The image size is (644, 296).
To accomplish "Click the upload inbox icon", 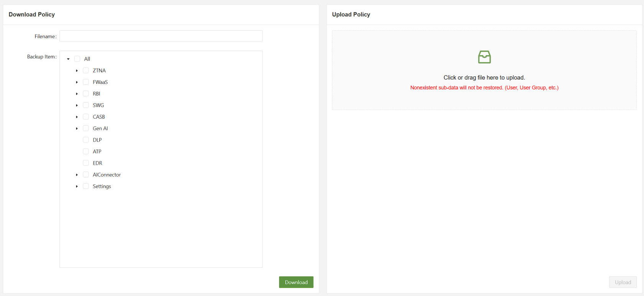I will coord(484,57).
